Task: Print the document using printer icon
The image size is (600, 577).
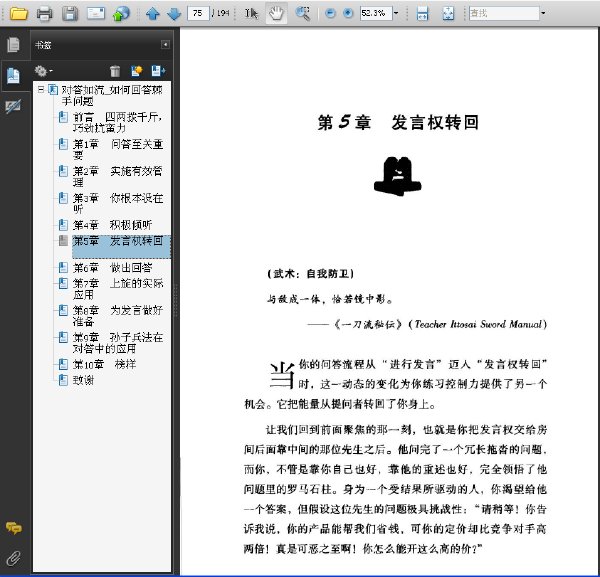Action: coord(44,13)
